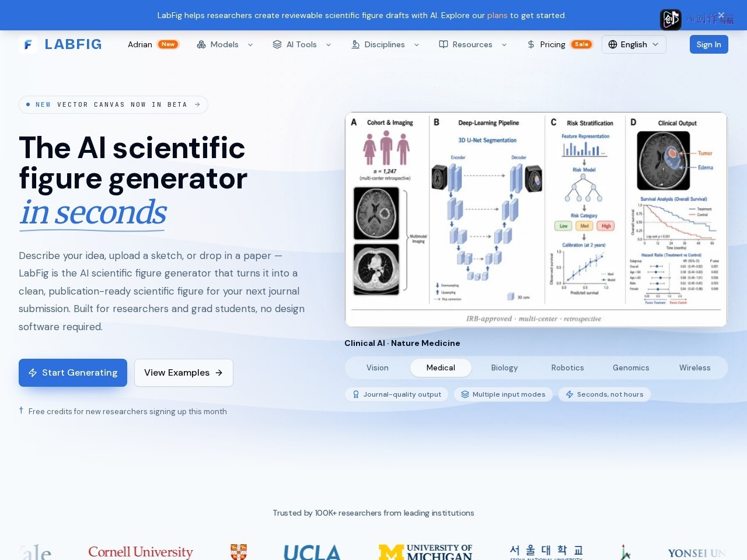Click the AI Tools layers icon
Screen dimensions: 747x560
click(277, 44)
